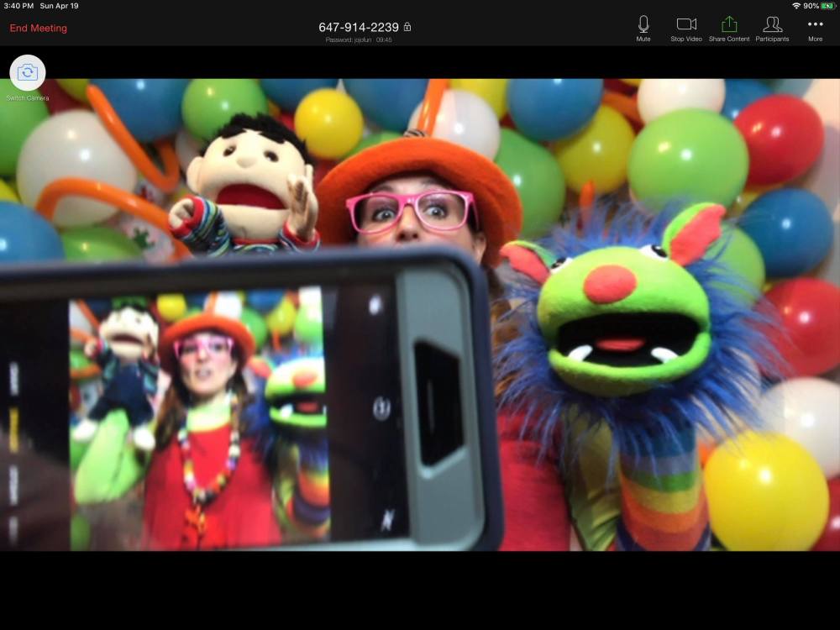
Task: Tap the 09:45 meeting timer
Action: 384,39
